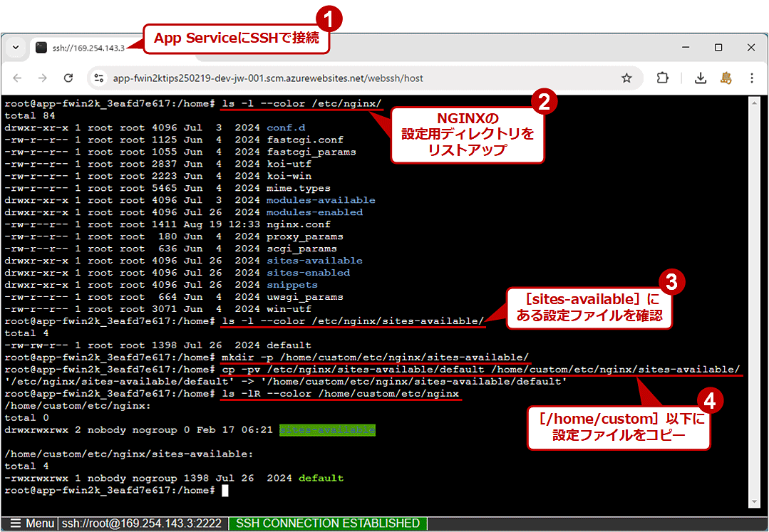Click the SSH CONNECTION ESTABLISHED status indicator
The height and width of the screenshot is (532, 769).
pyautogui.click(x=327, y=523)
